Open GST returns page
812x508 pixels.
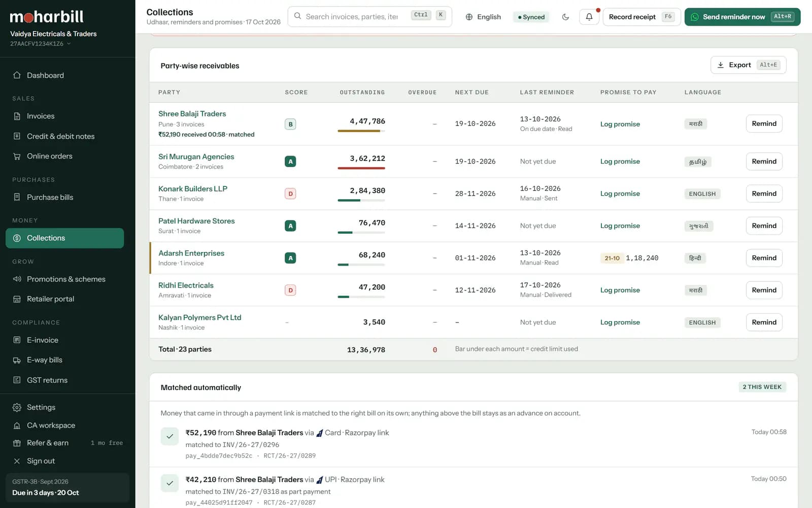click(x=64, y=380)
